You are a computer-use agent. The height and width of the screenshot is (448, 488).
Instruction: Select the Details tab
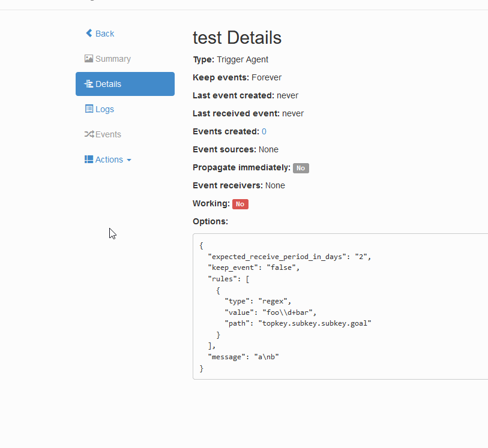point(125,84)
